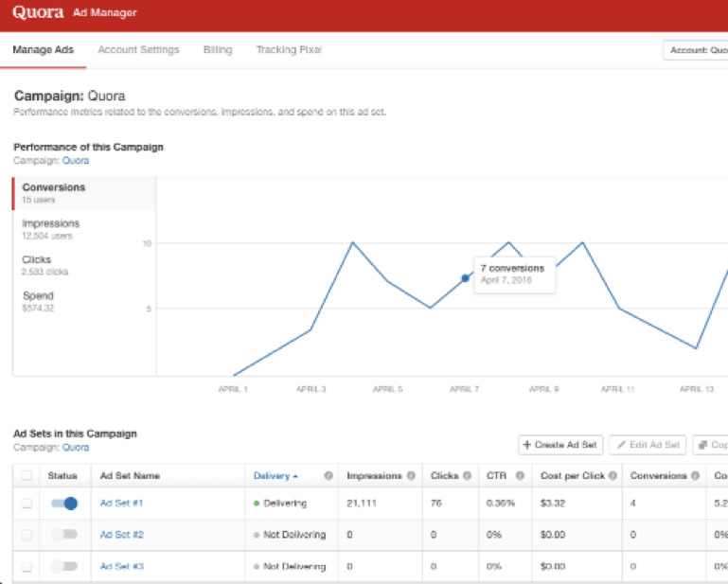
Task: Show info tooltip for Impressions column
Action: (x=411, y=475)
